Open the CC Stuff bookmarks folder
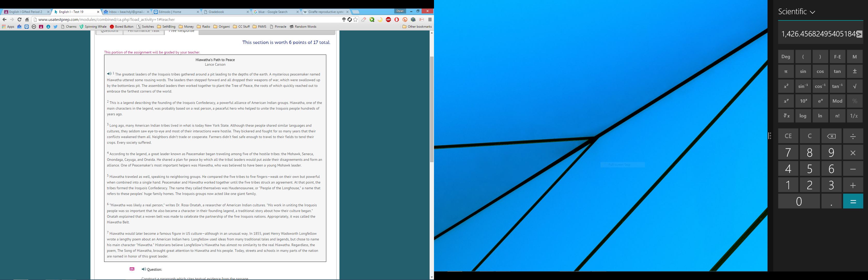The width and height of the screenshot is (868, 280). [x=241, y=27]
